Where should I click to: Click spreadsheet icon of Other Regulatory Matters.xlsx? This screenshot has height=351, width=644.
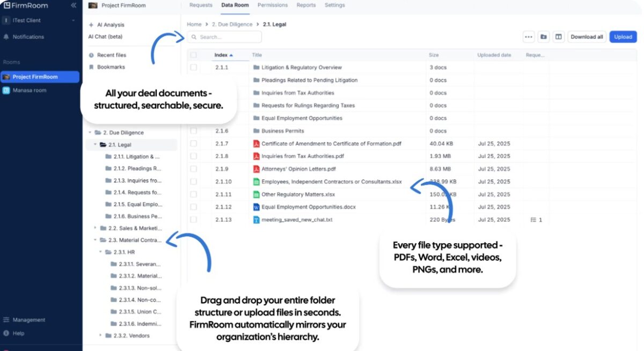[x=256, y=194]
